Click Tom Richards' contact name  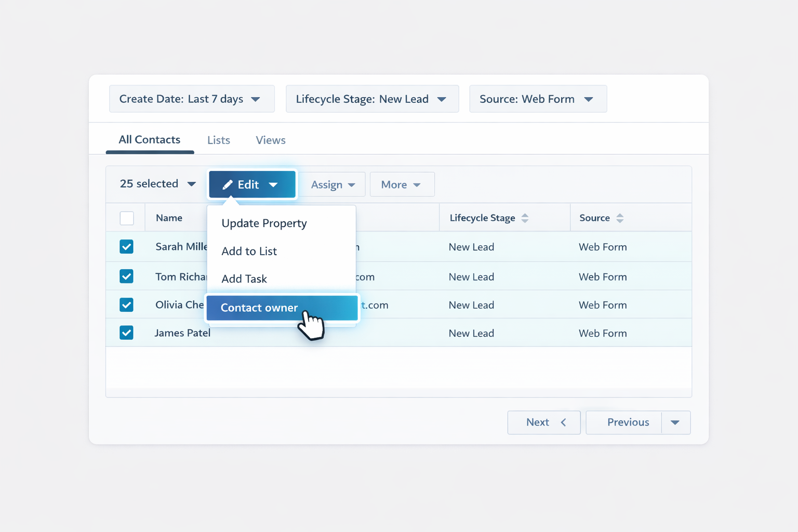(181, 277)
